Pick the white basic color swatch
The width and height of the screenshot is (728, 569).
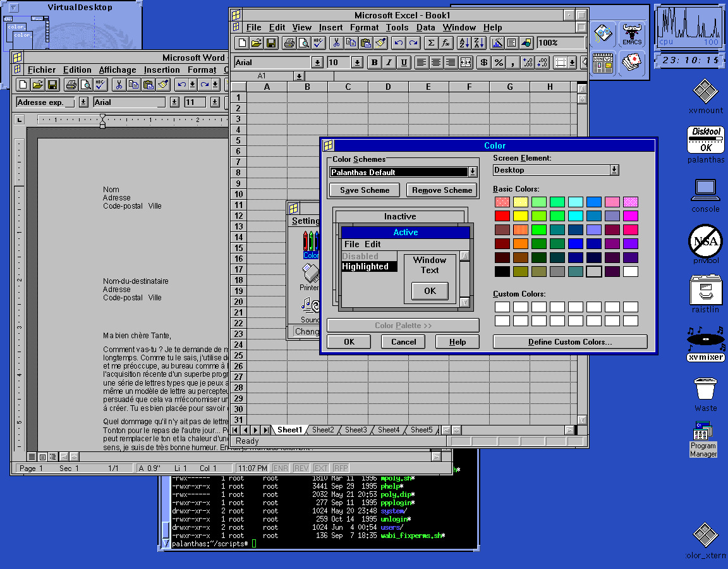pos(631,271)
